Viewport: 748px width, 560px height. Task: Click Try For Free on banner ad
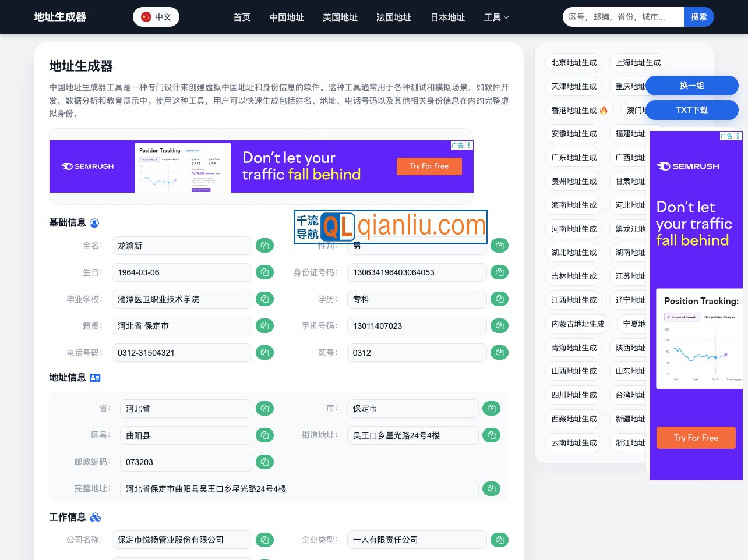pos(429,166)
